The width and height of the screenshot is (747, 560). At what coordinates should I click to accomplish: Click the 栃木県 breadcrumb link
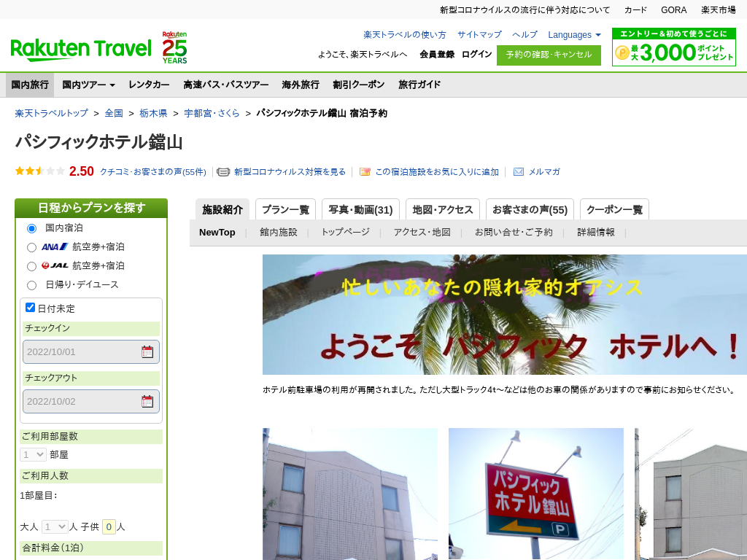[x=153, y=113]
